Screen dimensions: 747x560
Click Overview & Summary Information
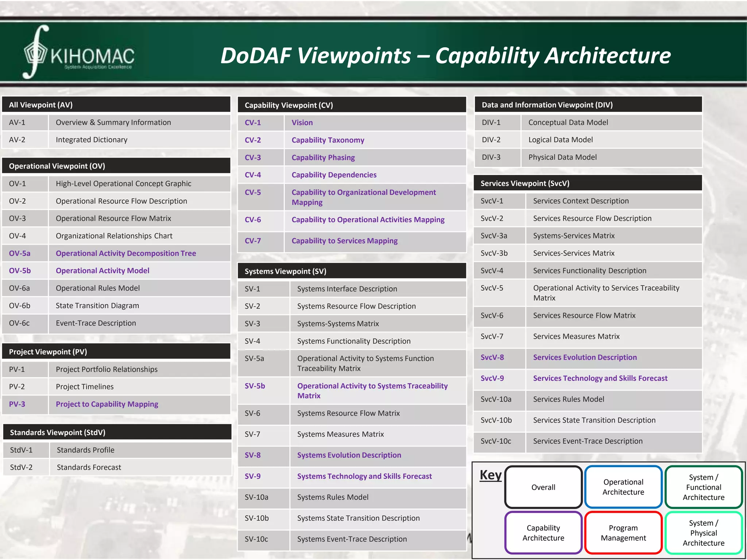pyautogui.click(x=113, y=122)
